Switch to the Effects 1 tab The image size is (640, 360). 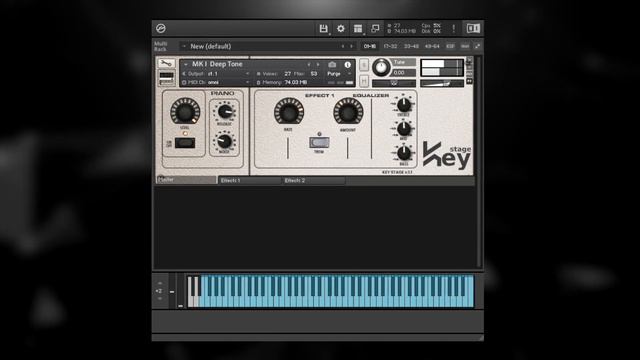250,180
